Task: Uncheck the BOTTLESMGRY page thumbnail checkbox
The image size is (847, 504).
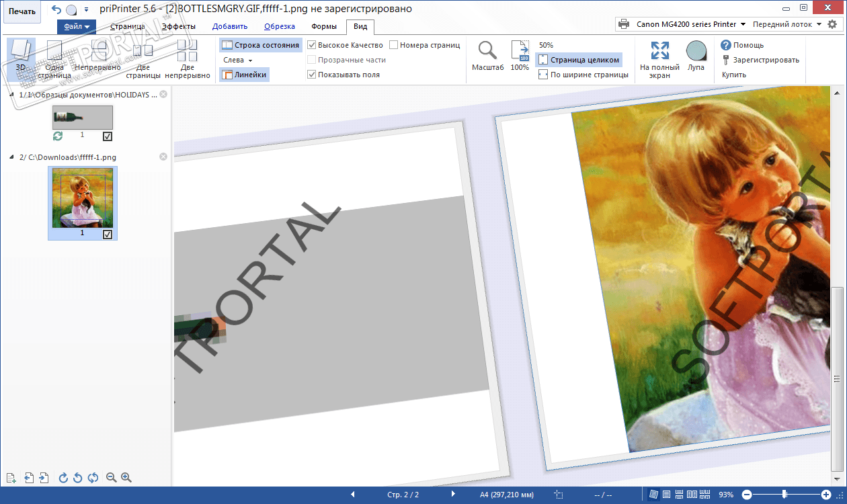Action: point(108,136)
